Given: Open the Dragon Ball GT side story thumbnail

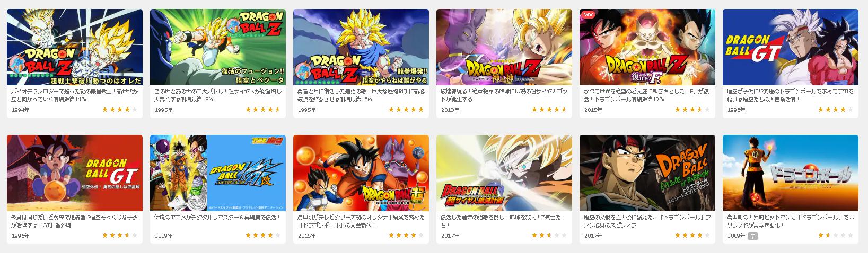Looking at the screenshot, I should click(x=75, y=173).
